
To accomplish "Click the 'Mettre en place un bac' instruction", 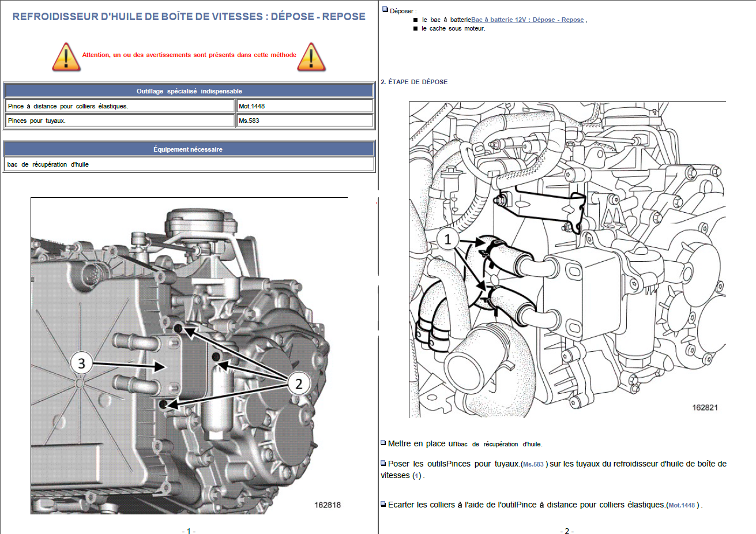I will pos(465,444).
